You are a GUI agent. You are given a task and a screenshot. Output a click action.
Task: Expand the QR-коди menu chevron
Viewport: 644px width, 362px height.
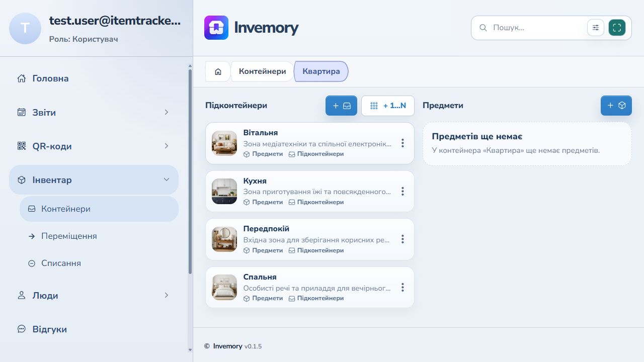(x=167, y=146)
